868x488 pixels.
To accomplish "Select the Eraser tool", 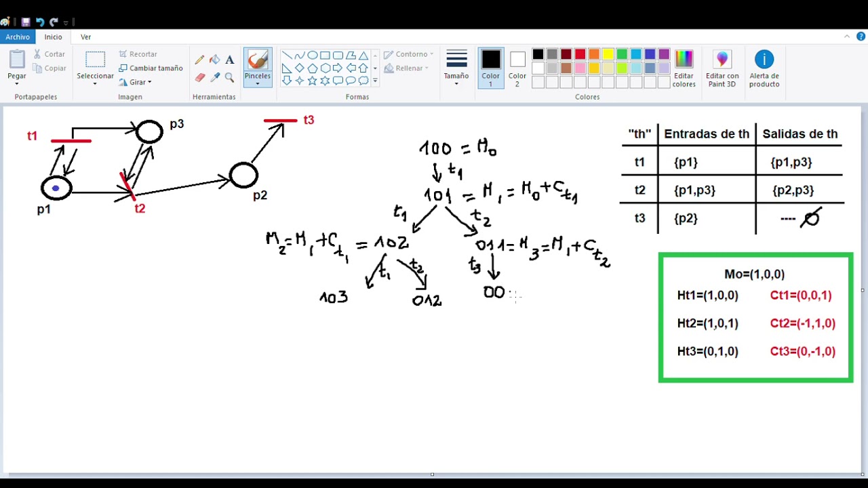I will (199, 78).
